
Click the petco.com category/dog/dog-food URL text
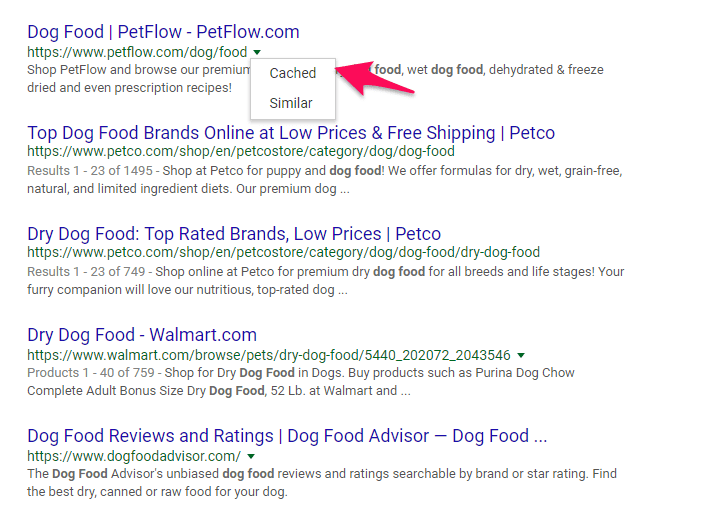tap(241, 151)
